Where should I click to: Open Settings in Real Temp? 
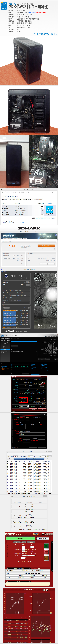point(43,529)
